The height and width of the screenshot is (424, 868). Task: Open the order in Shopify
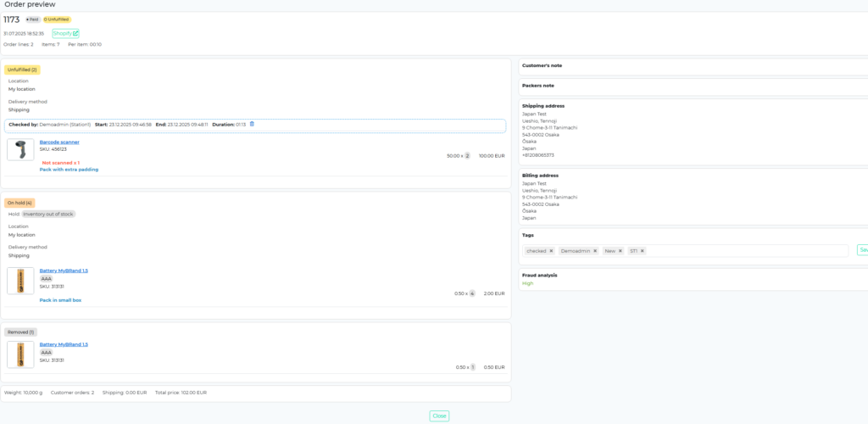(65, 33)
